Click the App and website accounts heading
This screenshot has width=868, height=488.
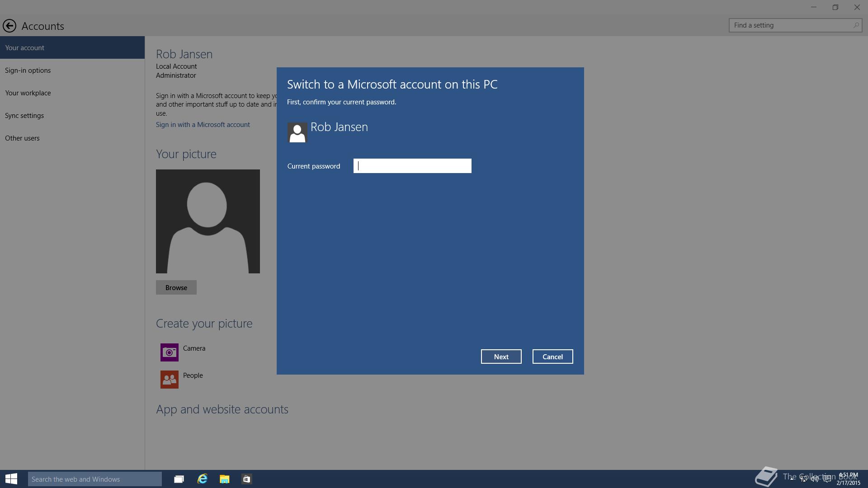point(222,409)
